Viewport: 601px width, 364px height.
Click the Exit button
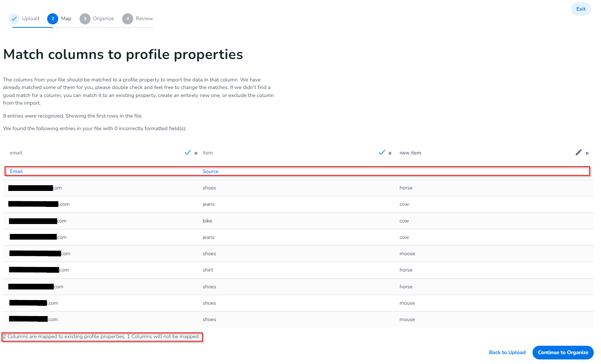point(580,9)
